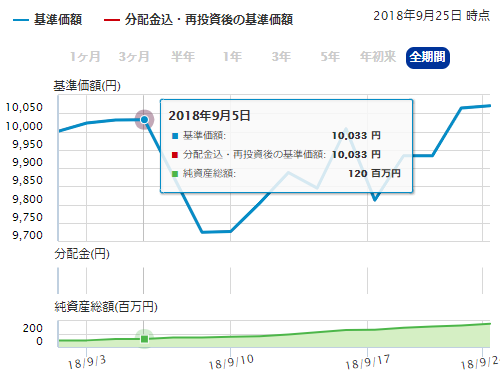Click the 10,000 y-axis label
Screen dimensions: 502x378
(24, 126)
